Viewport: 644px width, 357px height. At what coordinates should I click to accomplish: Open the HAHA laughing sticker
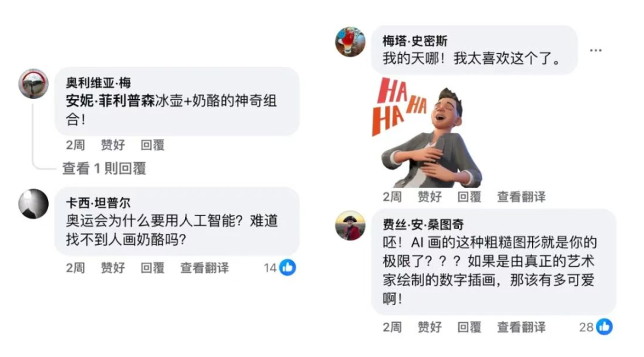(x=427, y=132)
